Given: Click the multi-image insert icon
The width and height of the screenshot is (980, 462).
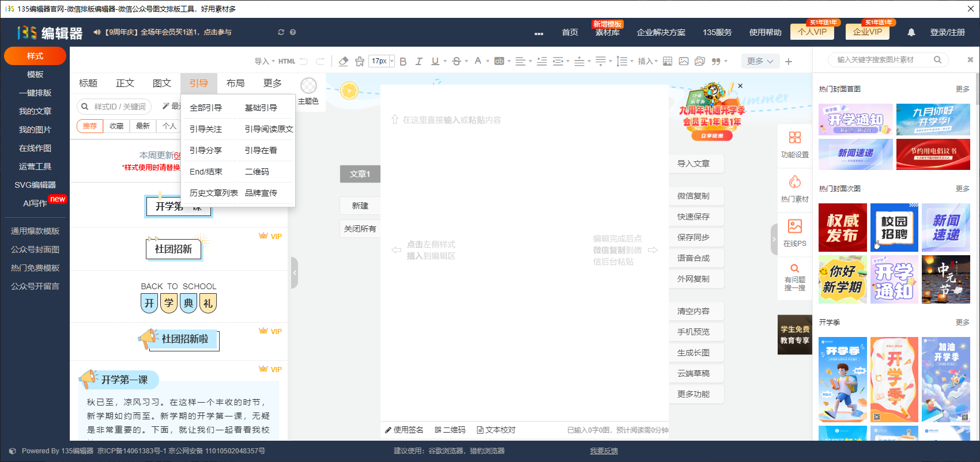Looking at the screenshot, I should 700,61.
